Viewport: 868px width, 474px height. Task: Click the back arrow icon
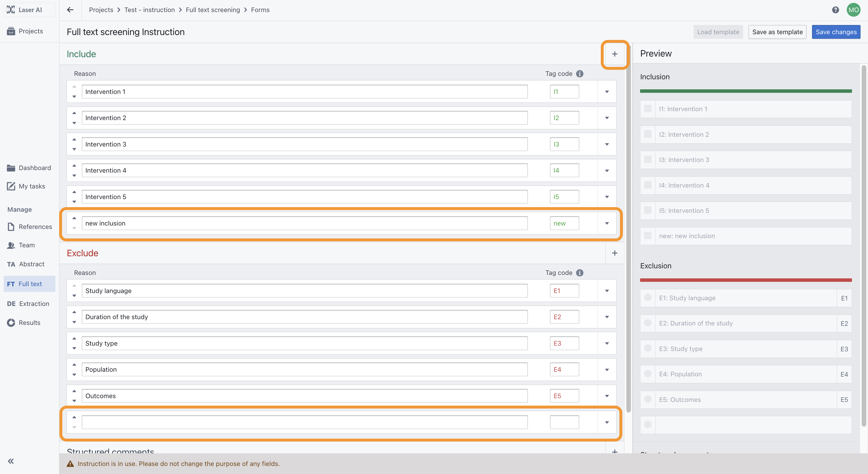[70, 10]
